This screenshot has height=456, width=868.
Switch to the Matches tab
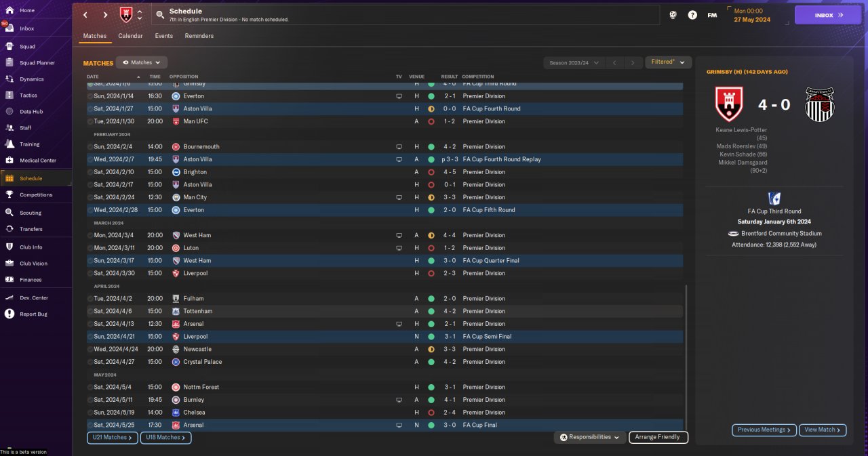[x=95, y=36]
